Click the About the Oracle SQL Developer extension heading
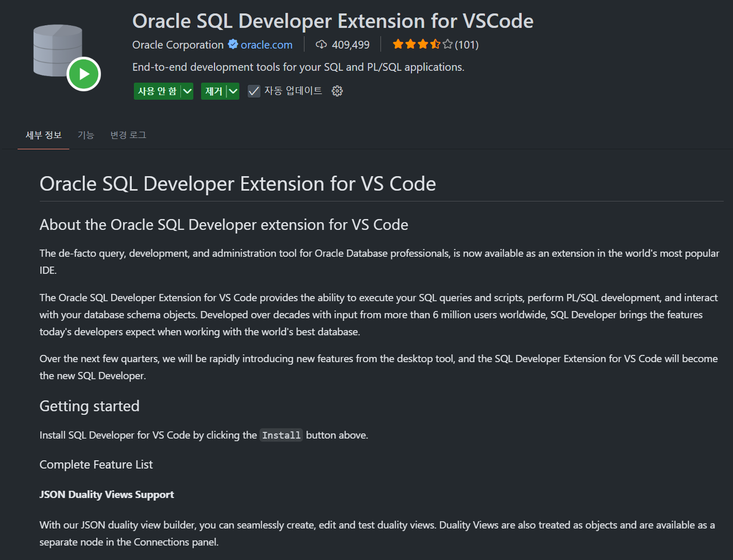 click(x=224, y=225)
